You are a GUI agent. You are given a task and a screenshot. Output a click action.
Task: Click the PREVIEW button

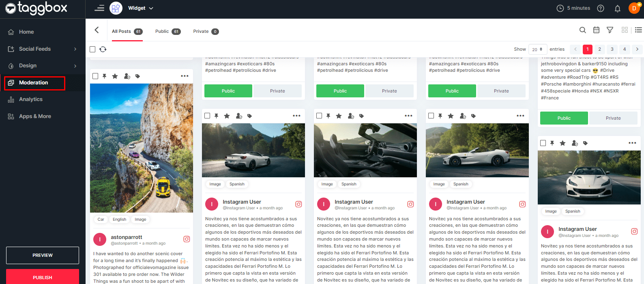(x=43, y=255)
